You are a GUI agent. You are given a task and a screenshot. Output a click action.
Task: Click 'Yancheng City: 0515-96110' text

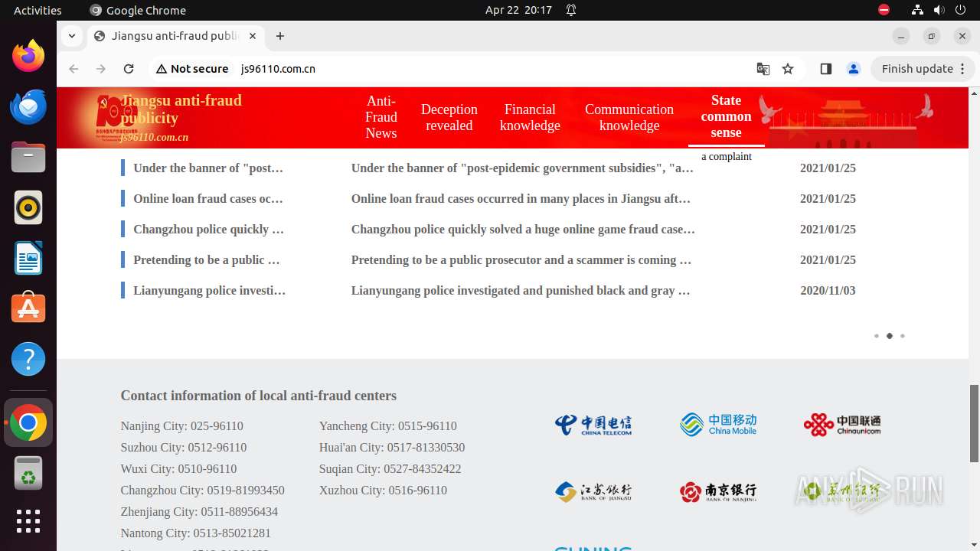tap(388, 426)
